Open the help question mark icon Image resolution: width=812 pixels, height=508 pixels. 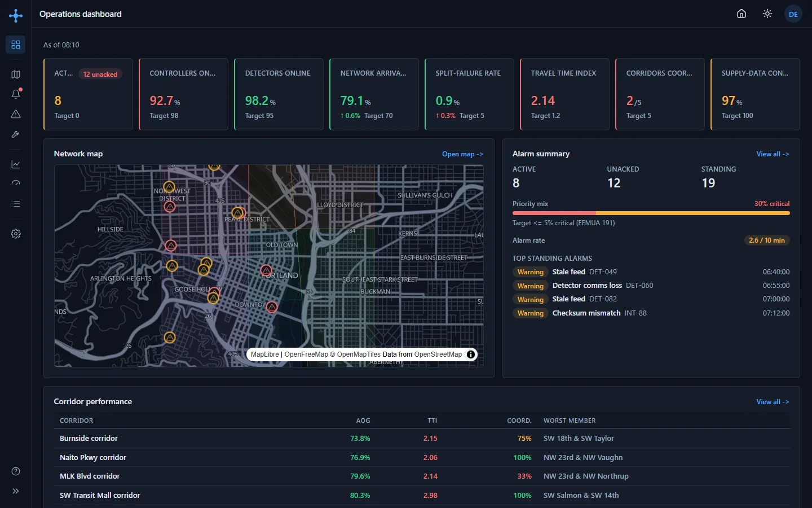(x=16, y=471)
